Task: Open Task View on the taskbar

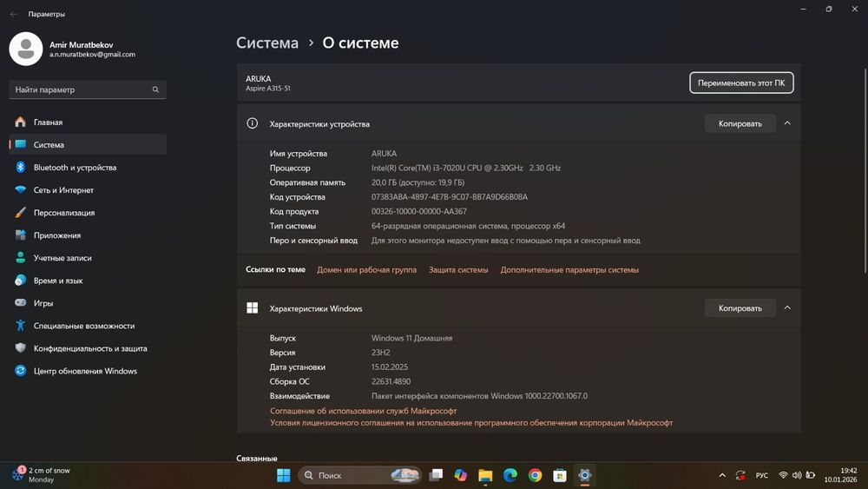Action: pos(437,475)
